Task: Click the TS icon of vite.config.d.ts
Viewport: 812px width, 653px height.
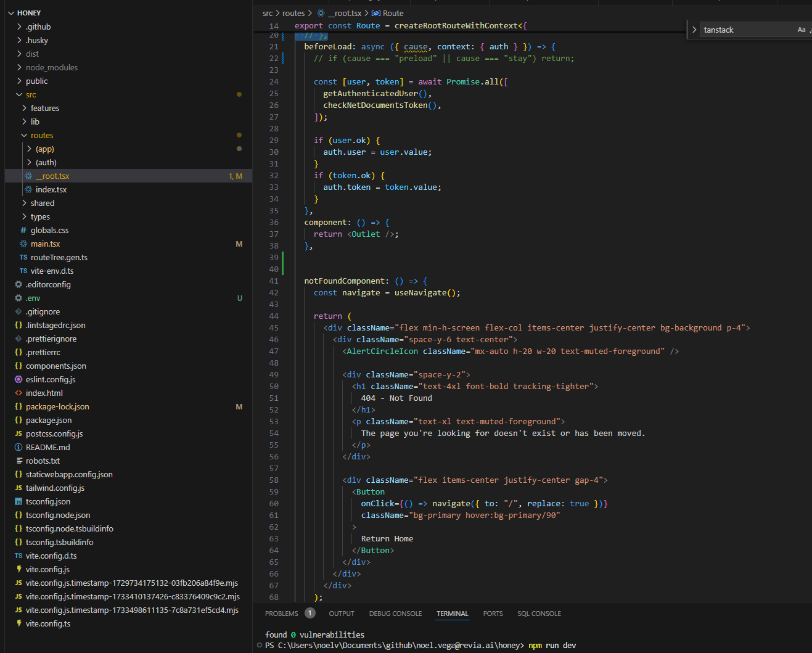Action: (18, 556)
